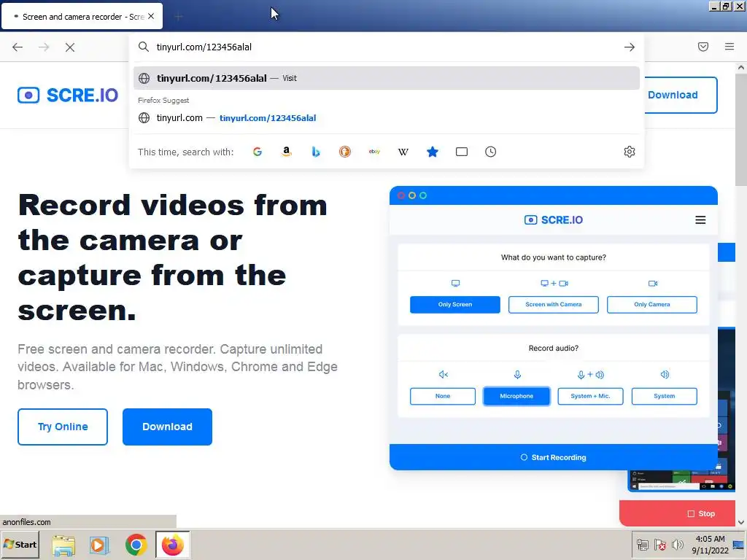The height and width of the screenshot is (560, 747).
Task: Choose Microphone for audio recording
Action: (x=516, y=396)
